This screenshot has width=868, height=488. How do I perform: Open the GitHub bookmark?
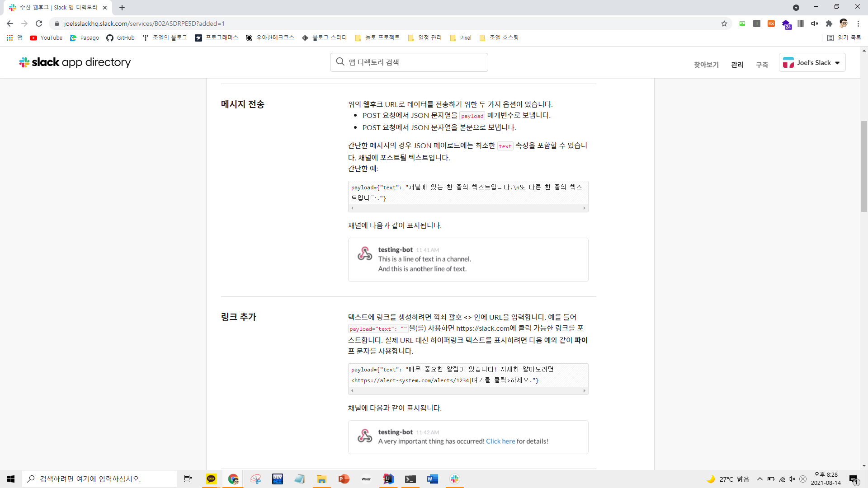[x=120, y=38]
